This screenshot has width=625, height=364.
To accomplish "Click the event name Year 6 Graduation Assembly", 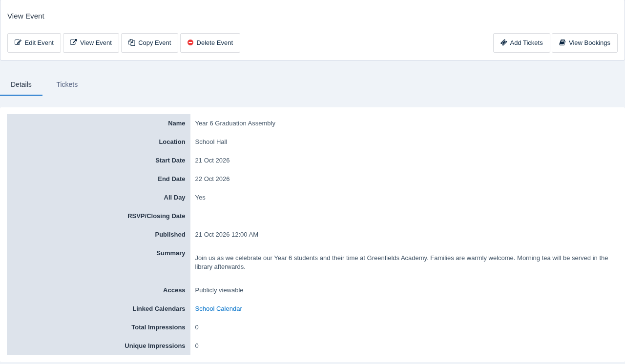I will pos(235,123).
